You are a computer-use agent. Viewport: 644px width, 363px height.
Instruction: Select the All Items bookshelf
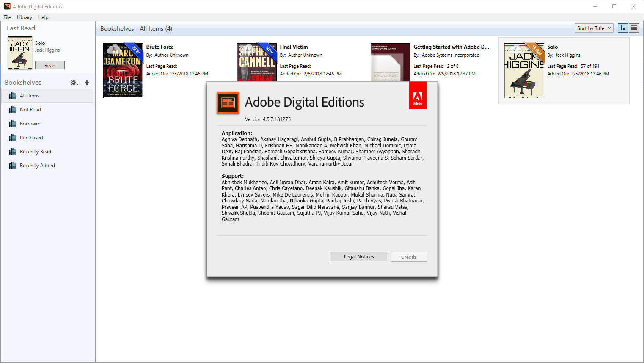(x=47, y=96)
